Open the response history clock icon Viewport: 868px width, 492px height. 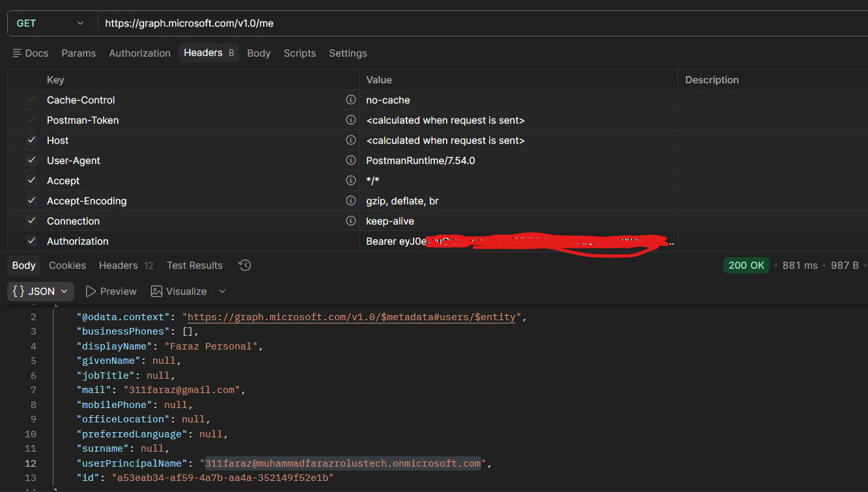[245, 266]
